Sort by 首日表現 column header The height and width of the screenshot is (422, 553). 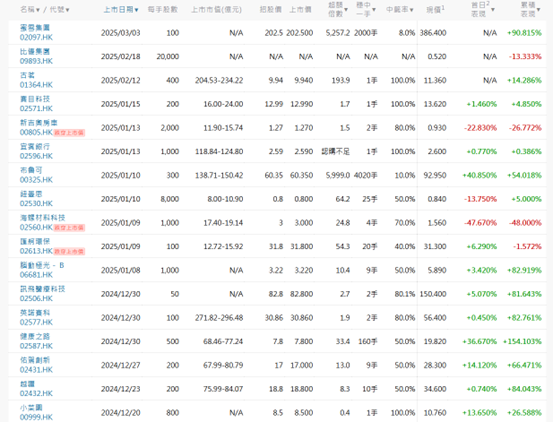(x=482, y=9)
